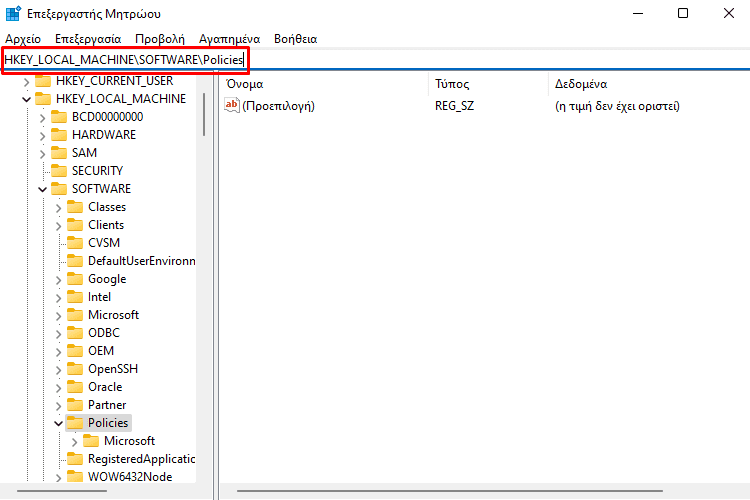This screenshot has height=500, width=750.
Task: Select the Intel key label
Action: click(99, 297)
